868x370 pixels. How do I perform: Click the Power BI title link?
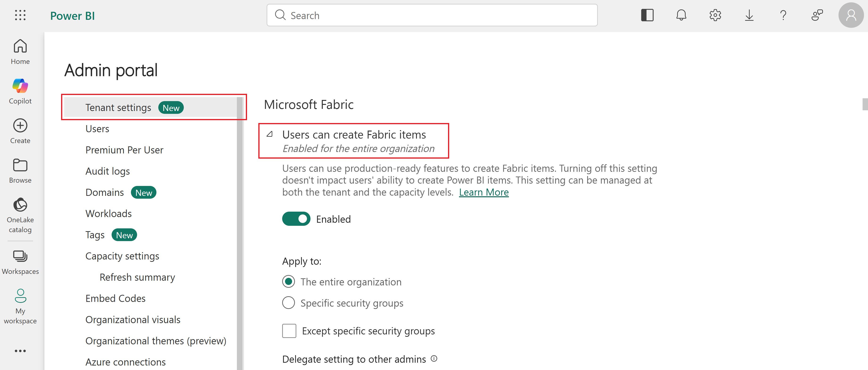[72, 16]
